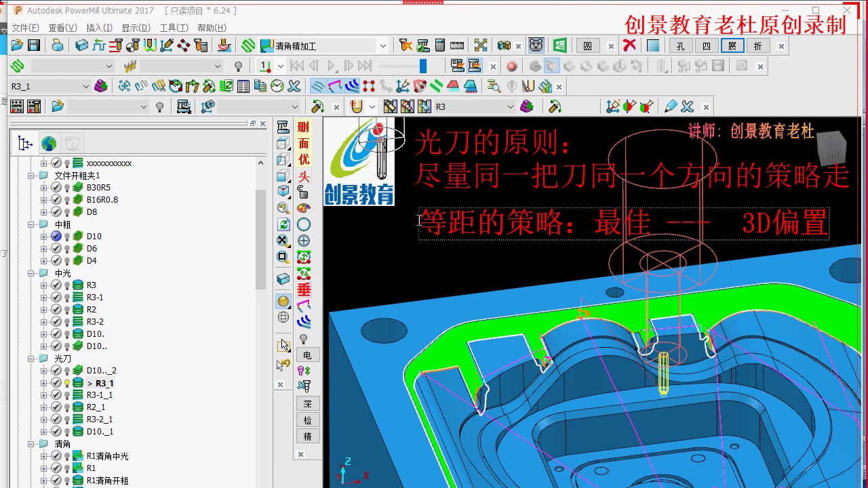Collapse the 清角 folder
This screenshot has width=868, height=488.
(31, 444)
